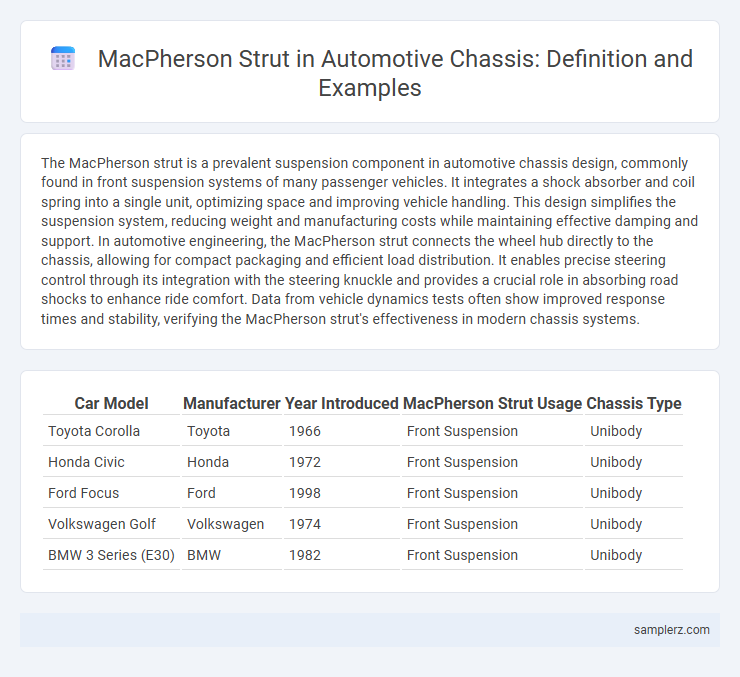The image size is (740, 677).
Task: Click the Toyota manufacturer cell
Action: [232, 431]
